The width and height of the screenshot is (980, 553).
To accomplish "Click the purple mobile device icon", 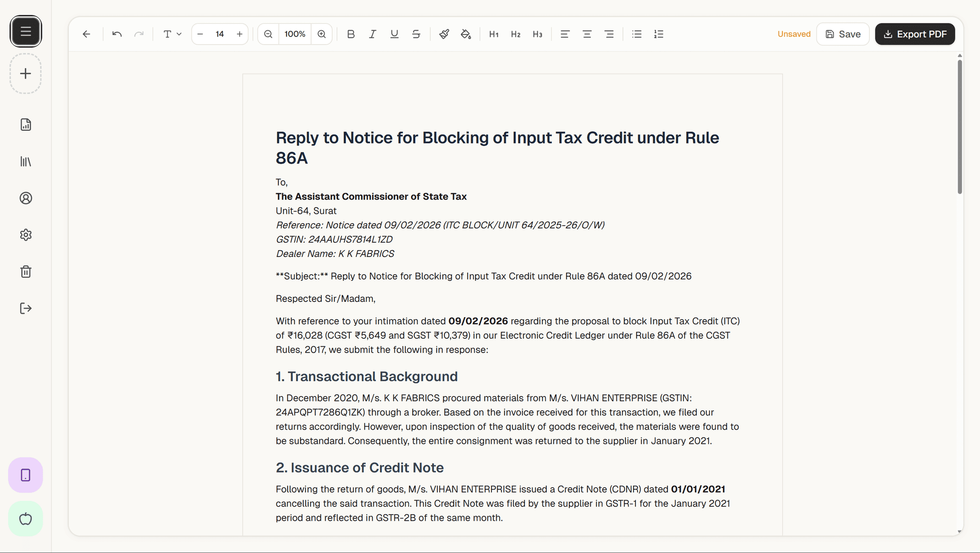I will pos(26,475).
